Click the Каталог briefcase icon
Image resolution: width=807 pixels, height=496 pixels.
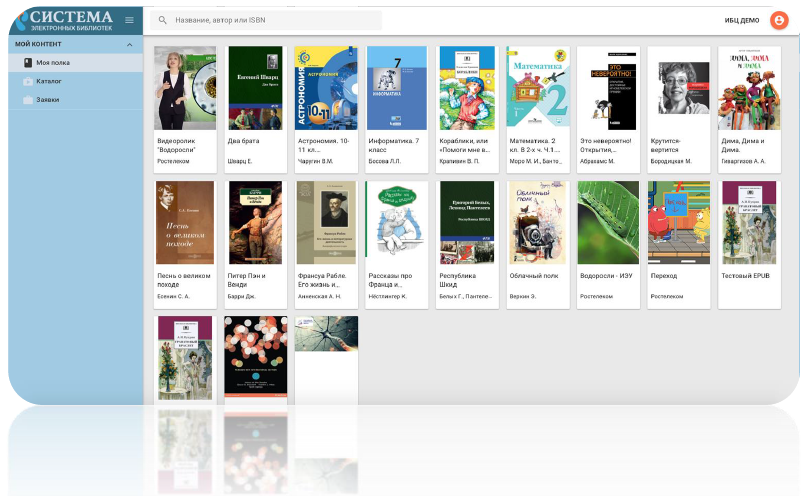click(x=28, y=81)
